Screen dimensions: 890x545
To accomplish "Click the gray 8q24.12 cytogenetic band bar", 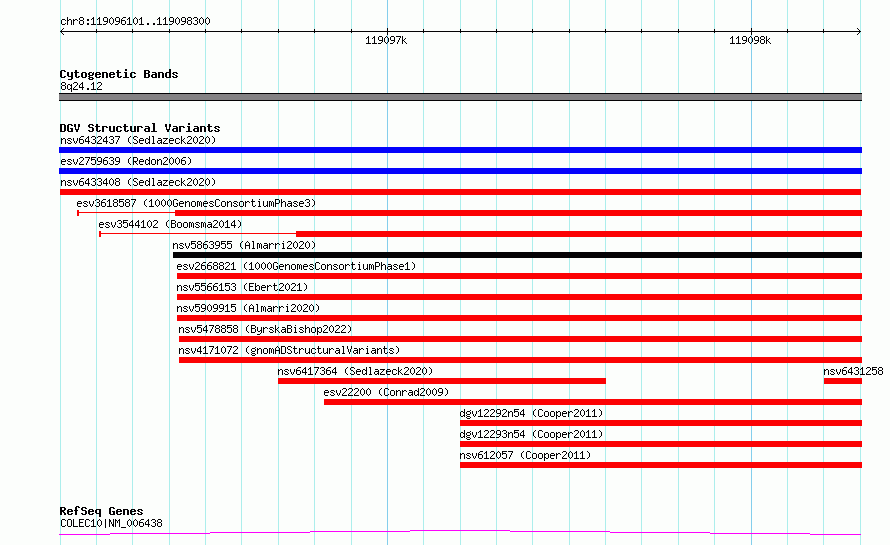I will click(x=460, y=97).
